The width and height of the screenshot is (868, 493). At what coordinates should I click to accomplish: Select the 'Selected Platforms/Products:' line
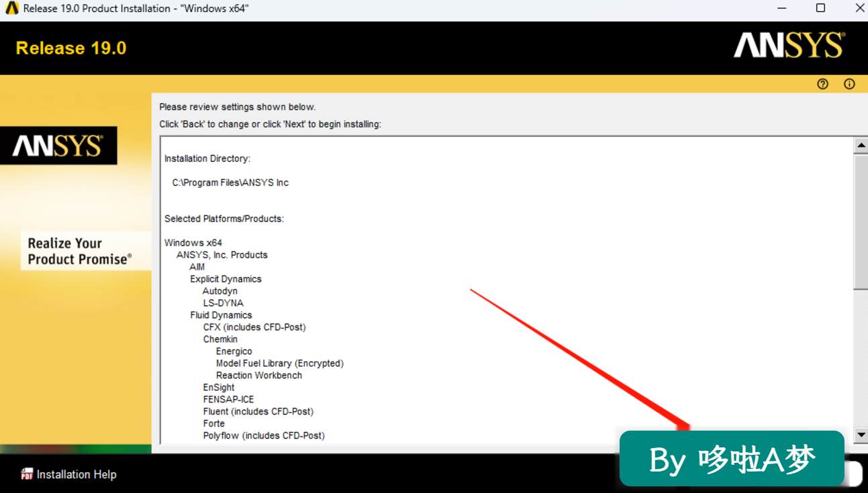(224, 219)
